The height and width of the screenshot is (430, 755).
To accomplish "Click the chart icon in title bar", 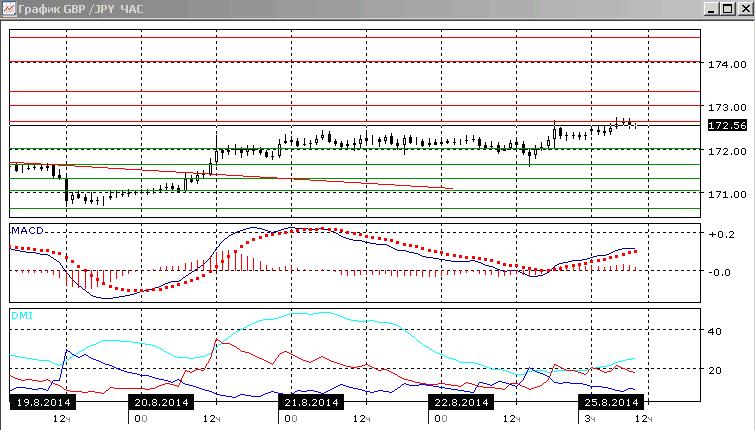I will (9, 9).
